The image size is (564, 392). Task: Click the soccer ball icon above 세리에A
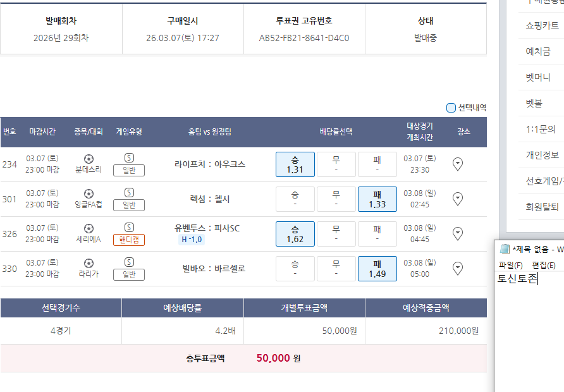point(89,228)
